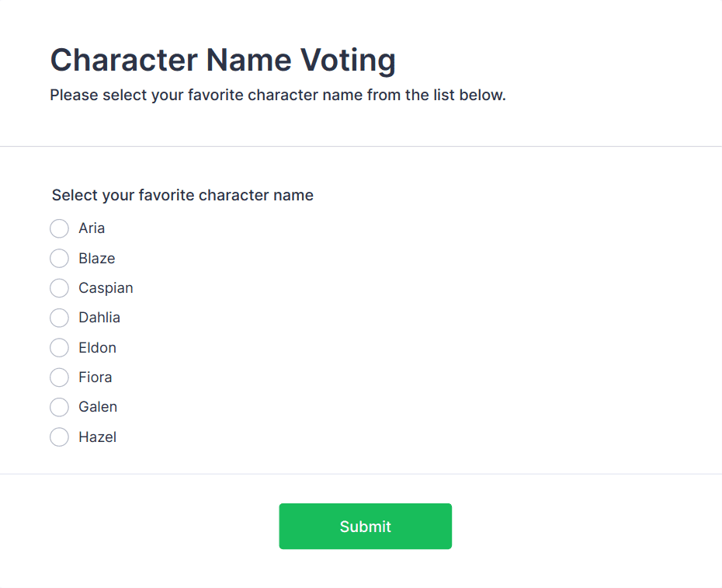Click the Character Name Voting heading
Image resolution: width=722 pixels, height=588 pixels.
[x=223, y=60]
